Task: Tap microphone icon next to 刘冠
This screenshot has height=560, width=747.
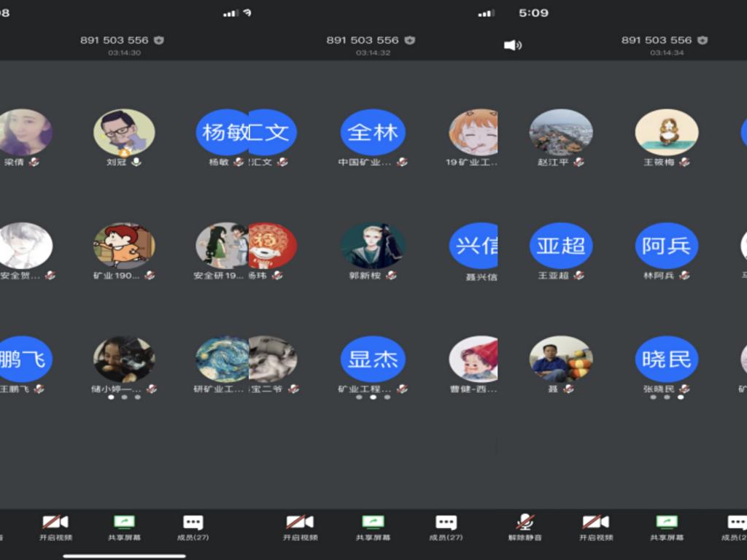Action: point(136,162)
